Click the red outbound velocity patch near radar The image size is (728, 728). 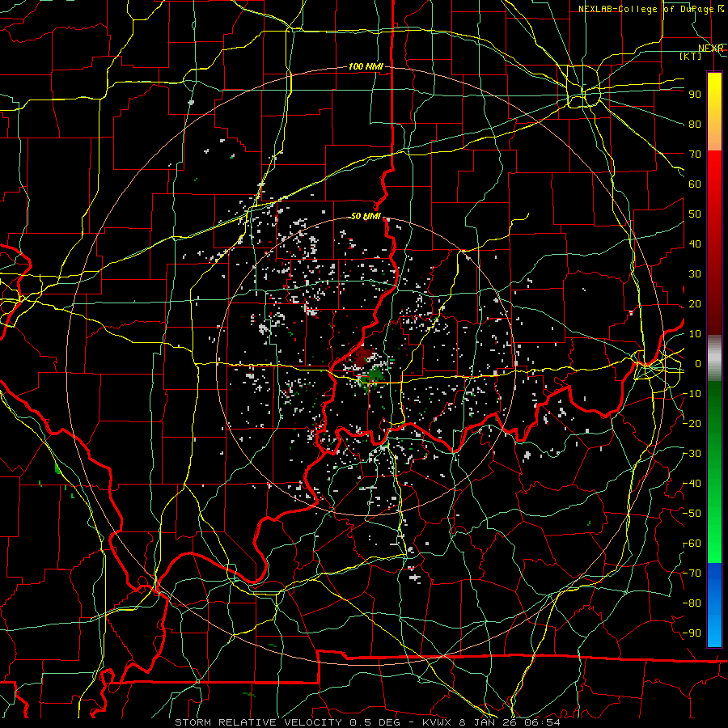tap(363, 357)
